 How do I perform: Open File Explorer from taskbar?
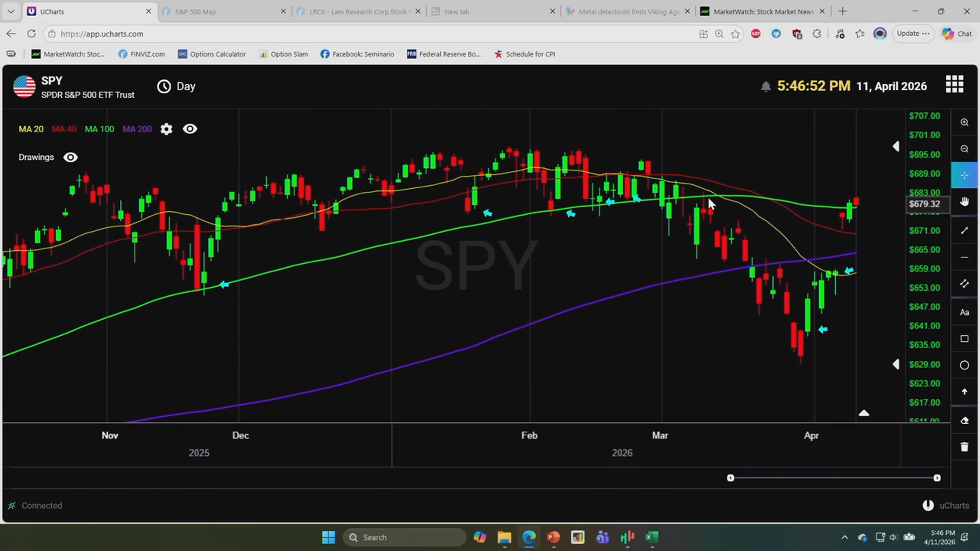coord(504,537)
